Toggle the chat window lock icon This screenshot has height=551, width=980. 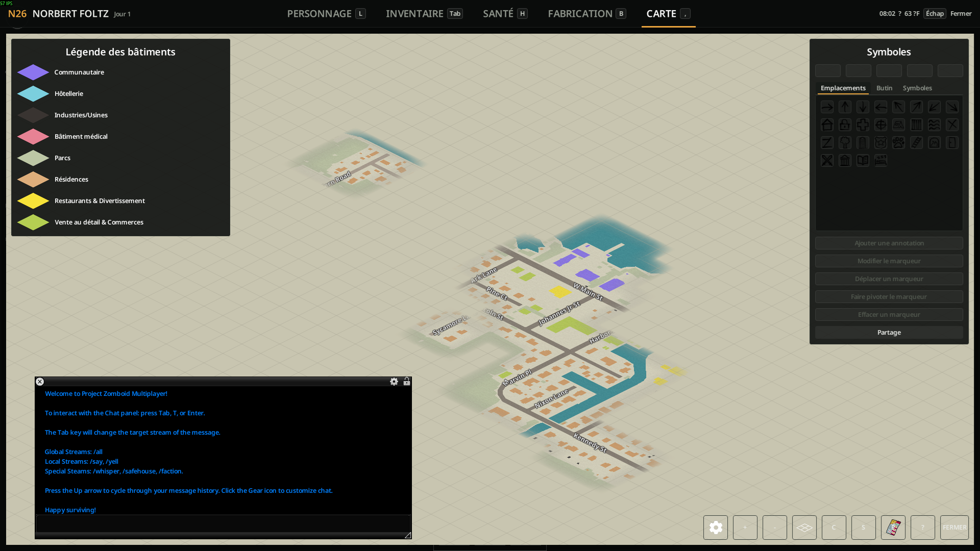[407, 382]
